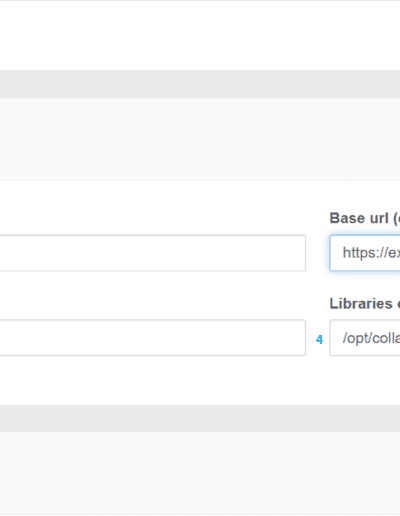Screen dimensions: 400x516
Task: Click the /opt/colla text in the field
Action: [x=371, y=338]
